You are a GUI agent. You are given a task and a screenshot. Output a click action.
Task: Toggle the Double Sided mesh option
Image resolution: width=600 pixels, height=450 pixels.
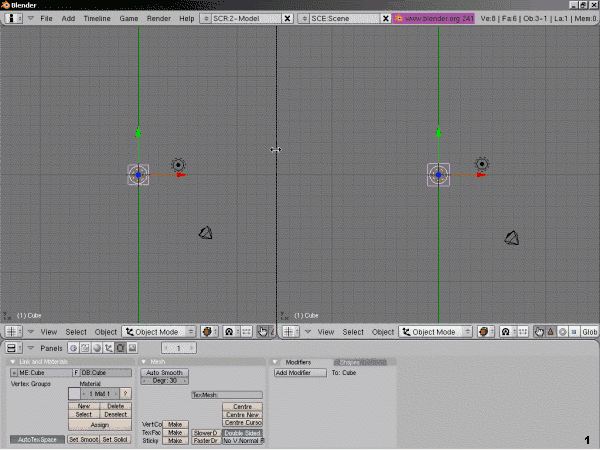click(x=243, y=432)
